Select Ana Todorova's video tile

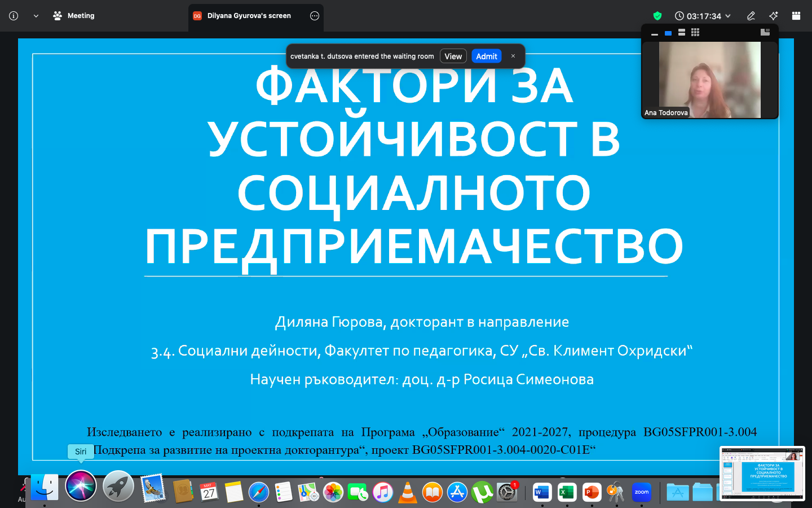click(710, 80)
